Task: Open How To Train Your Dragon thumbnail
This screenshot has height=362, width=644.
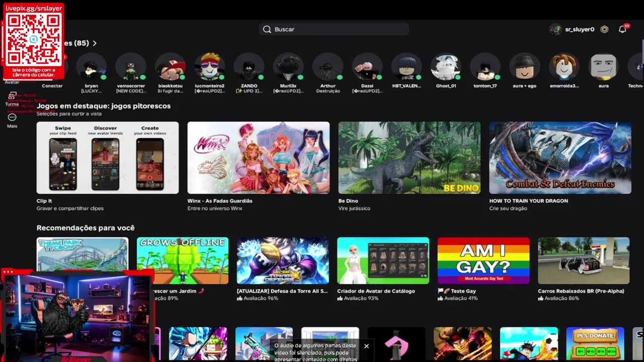Action: [560, 158]
